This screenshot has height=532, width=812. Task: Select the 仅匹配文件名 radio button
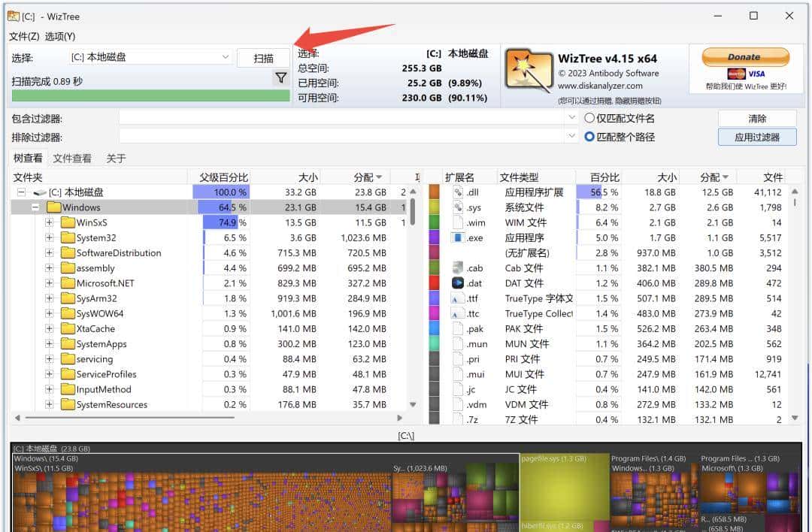click(589, 117)
